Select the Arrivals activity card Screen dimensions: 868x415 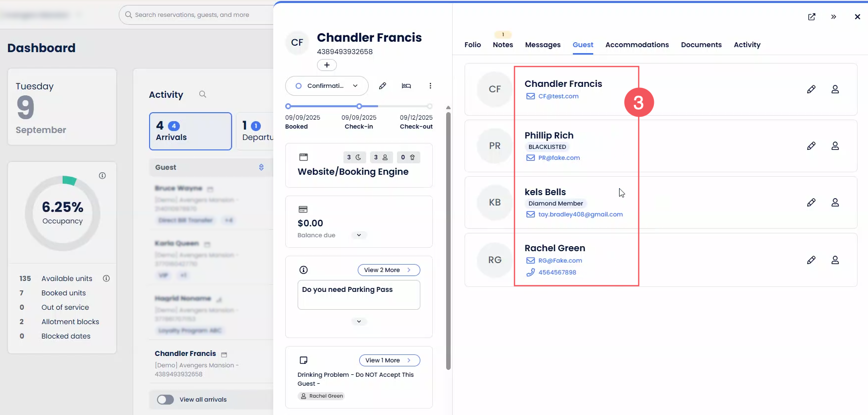click(x=191, y=131)
